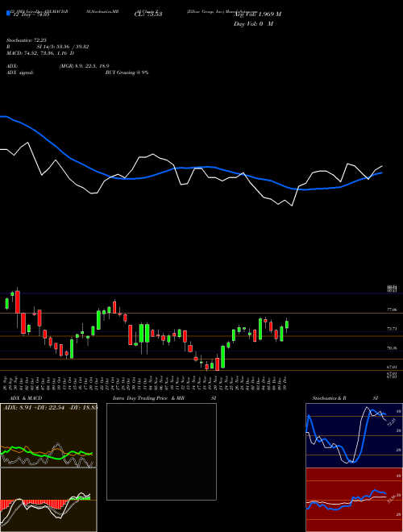Image resolution: width=403 pixels, height=532 pixels.
Task: Click the 'BUY Growing @ 9%' signal text
Action: 127,73
